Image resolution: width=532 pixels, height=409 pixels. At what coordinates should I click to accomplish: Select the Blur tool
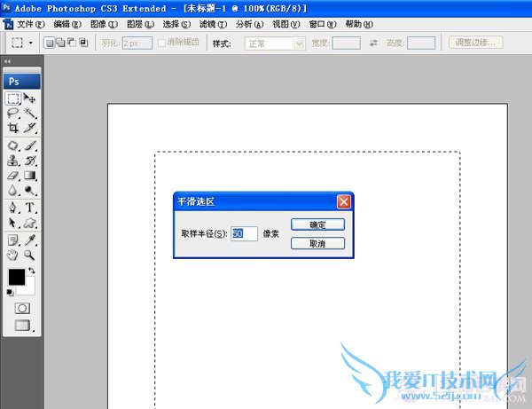[x=13, y=191]
